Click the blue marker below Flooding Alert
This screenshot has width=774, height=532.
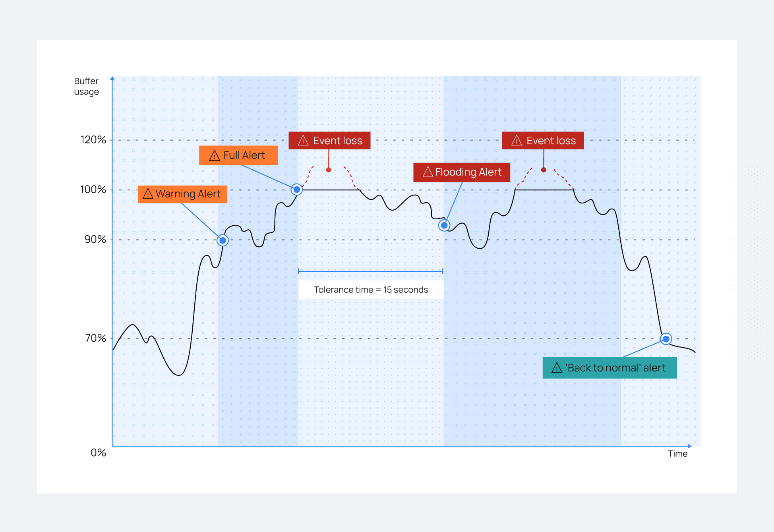pyautogui.click(x=444, y=225)
